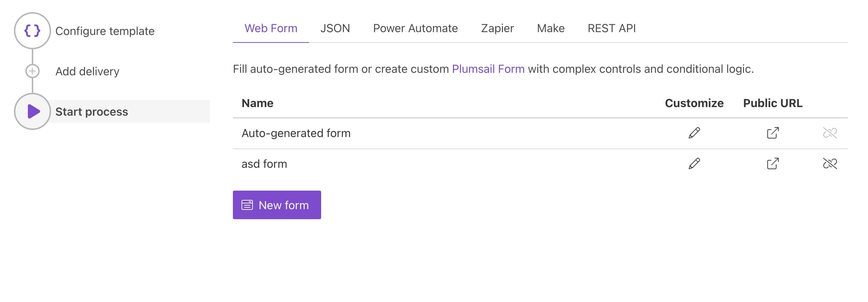Click the asd form name

(x=264, y=164)
